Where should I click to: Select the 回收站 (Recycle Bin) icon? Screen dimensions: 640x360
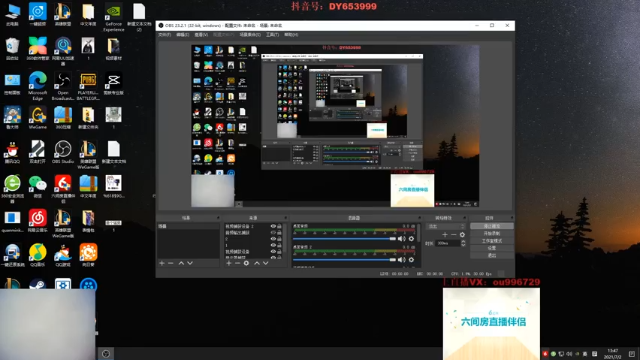coord(12,49)
